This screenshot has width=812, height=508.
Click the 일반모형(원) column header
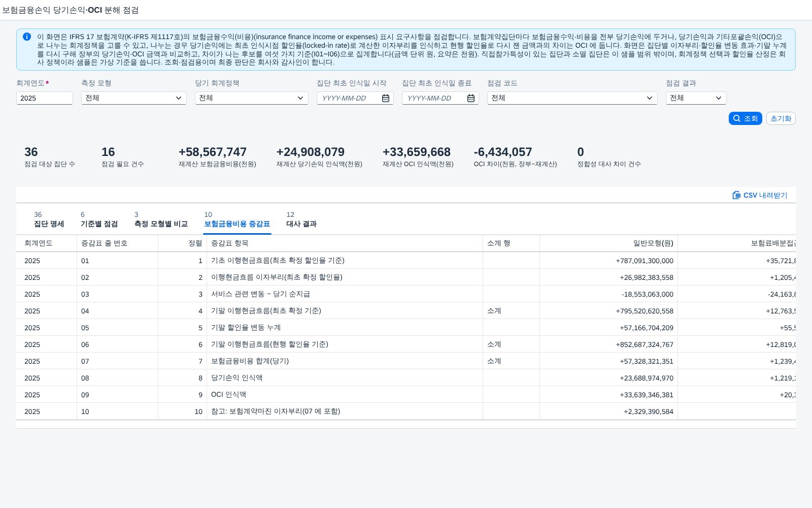point(609,243)
